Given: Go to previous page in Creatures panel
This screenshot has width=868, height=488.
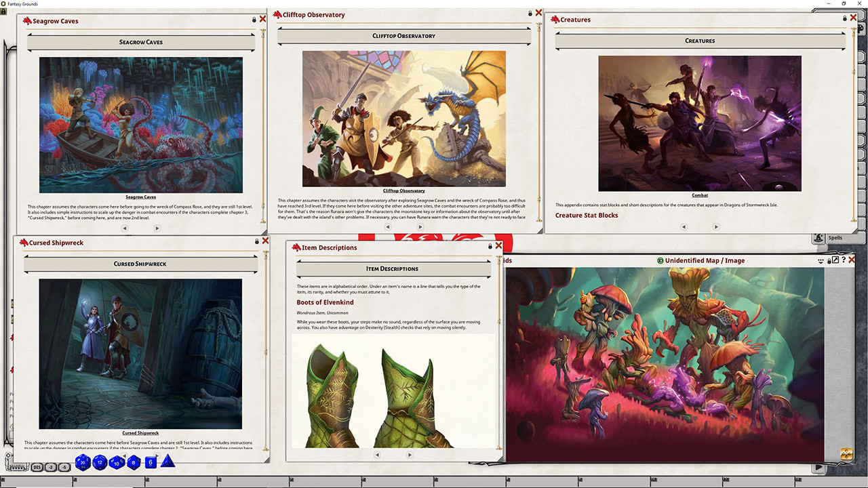Looking at the screenshot, I should pos(684,227).
